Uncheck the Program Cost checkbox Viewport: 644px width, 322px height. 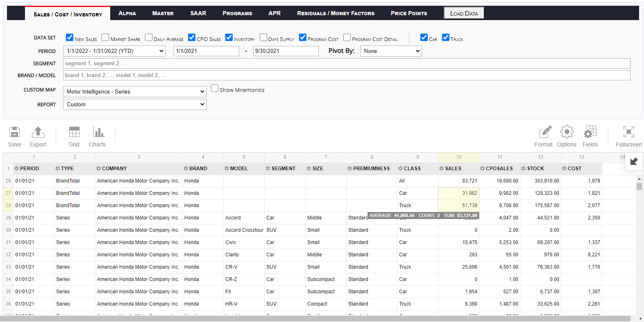(303, 37)
